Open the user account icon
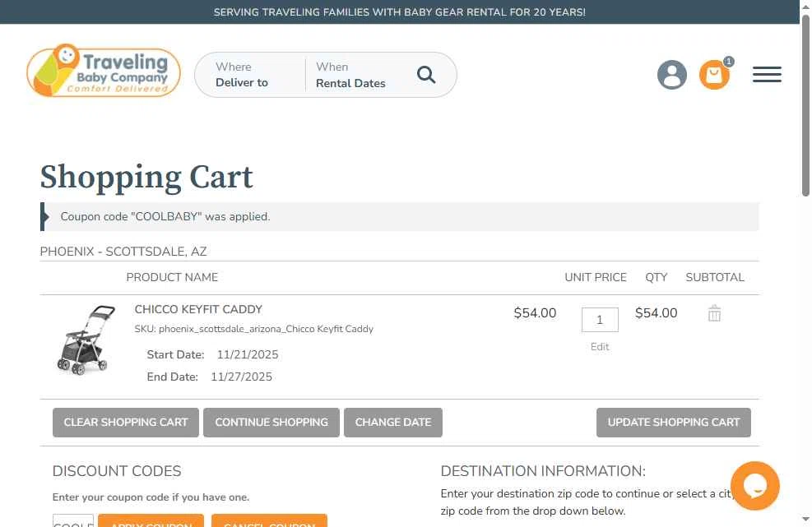Image resolution: width=812 pixels, height=527 pixels. coord(671,75)
